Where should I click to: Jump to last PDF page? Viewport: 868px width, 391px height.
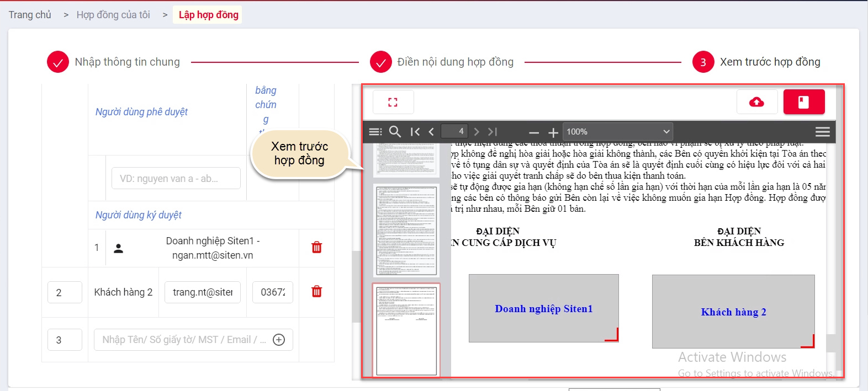493,132
